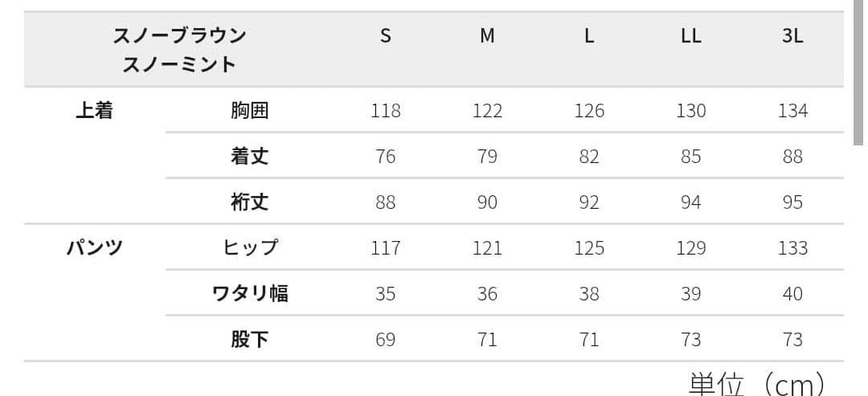Click the L size column header
Viewport: 868px width, 396px height.
pos(589,36)
